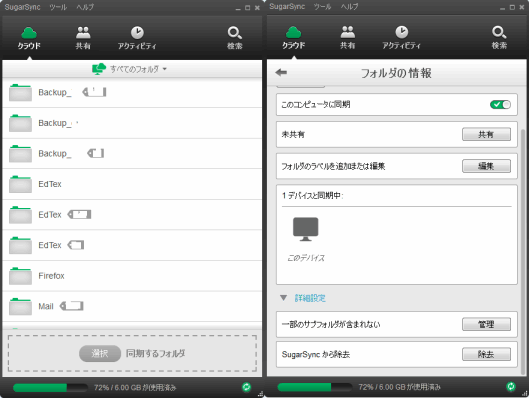Click 'SugarSync から除去' row text
The height and width of the screenshot is (398, 529).
pos(316,354)
